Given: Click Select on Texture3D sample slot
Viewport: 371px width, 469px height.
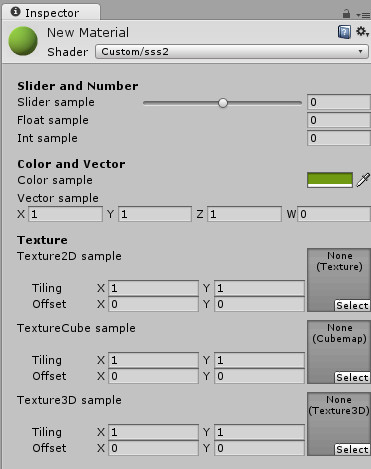Looking at the screenshot, I should coord(352,450).
